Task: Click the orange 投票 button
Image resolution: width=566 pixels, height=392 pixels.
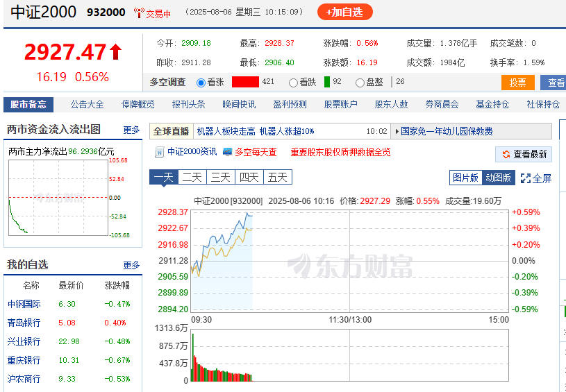Action: click(x=517, y=83)
